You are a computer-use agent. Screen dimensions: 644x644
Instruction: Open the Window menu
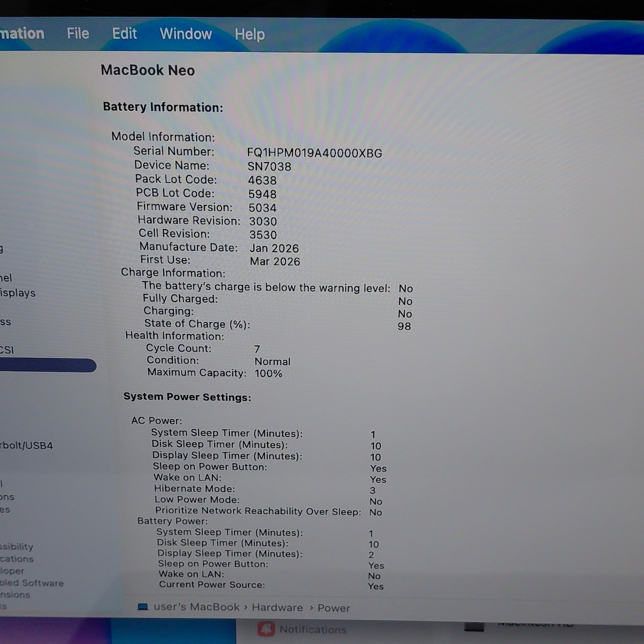click(x=186, y=34)
